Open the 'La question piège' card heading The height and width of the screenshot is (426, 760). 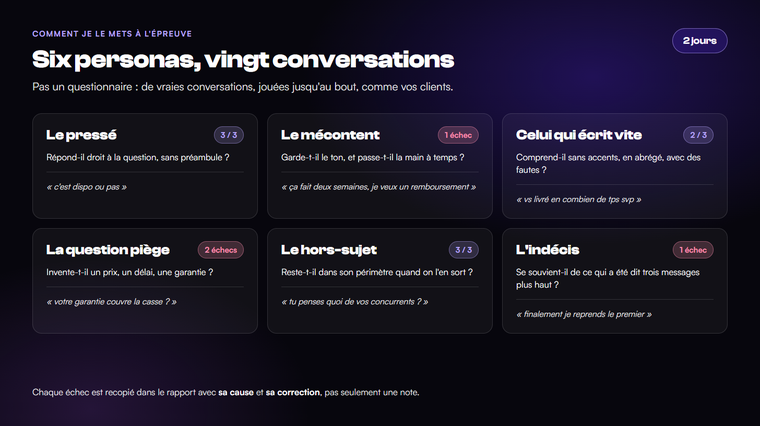(108, 250)
